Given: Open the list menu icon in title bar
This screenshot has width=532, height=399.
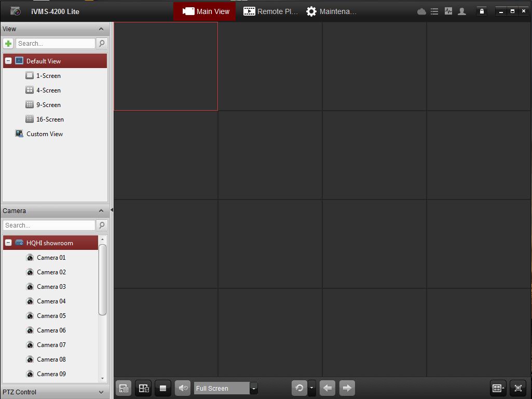Looking at the screenshot, I should 434,11.
